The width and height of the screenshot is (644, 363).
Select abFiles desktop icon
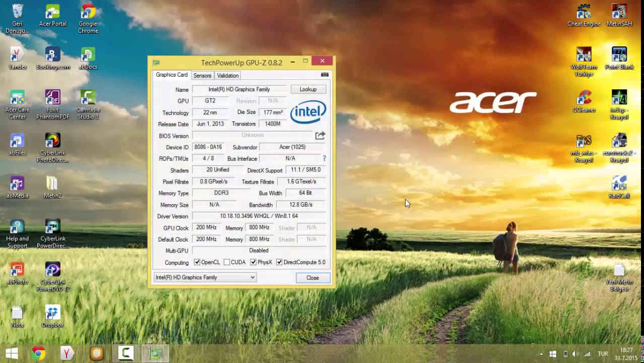coord(18,144)
